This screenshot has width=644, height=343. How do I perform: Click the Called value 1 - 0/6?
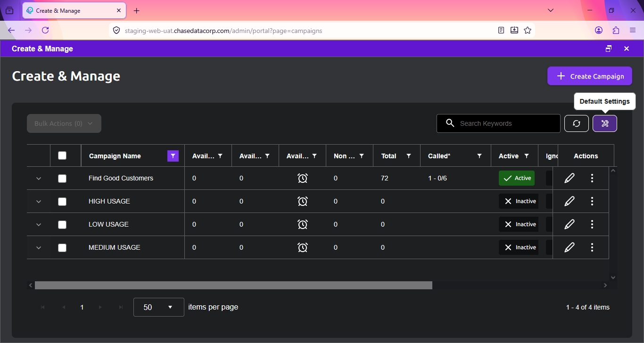[x=438, y=178]
